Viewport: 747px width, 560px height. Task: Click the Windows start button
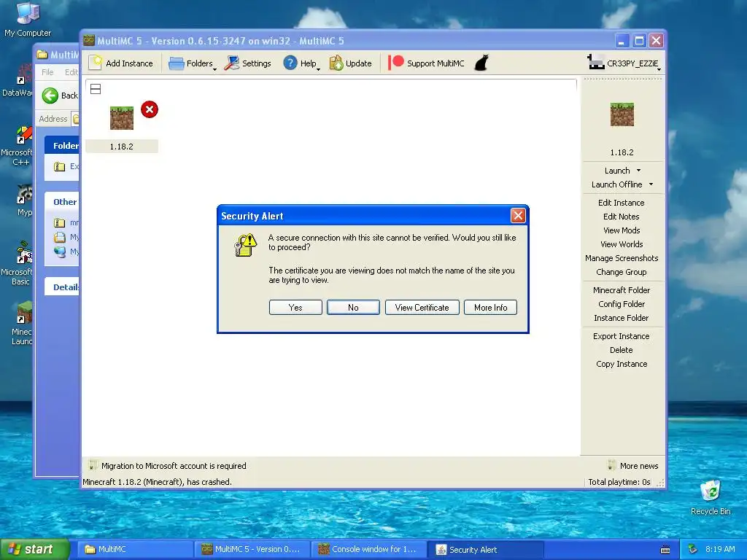pyautogui.click(x=34, y=549)
